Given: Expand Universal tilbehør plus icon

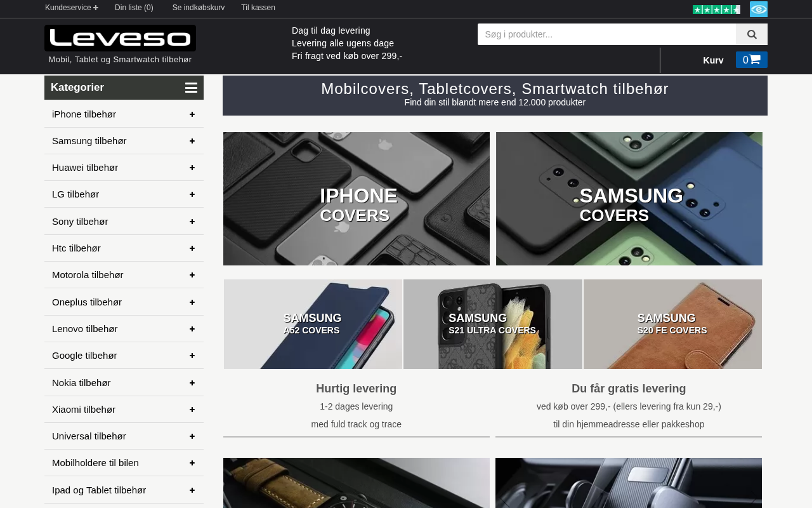Looking at the screenshot, I should 192,436.
